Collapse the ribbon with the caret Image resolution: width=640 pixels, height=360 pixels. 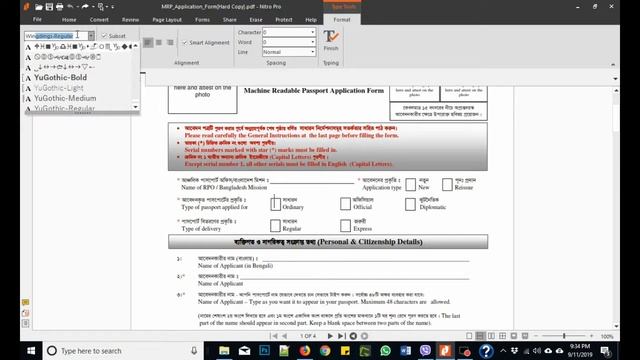coord(613,64)
